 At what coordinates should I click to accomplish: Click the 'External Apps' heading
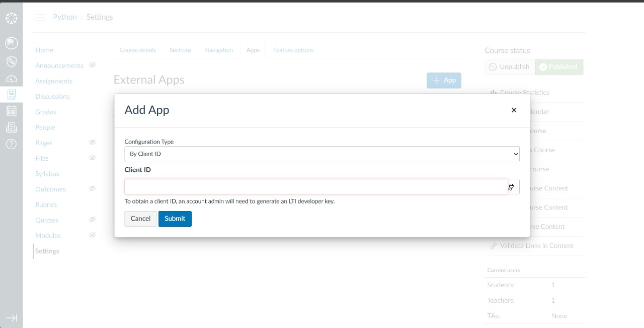pos(149,80)
